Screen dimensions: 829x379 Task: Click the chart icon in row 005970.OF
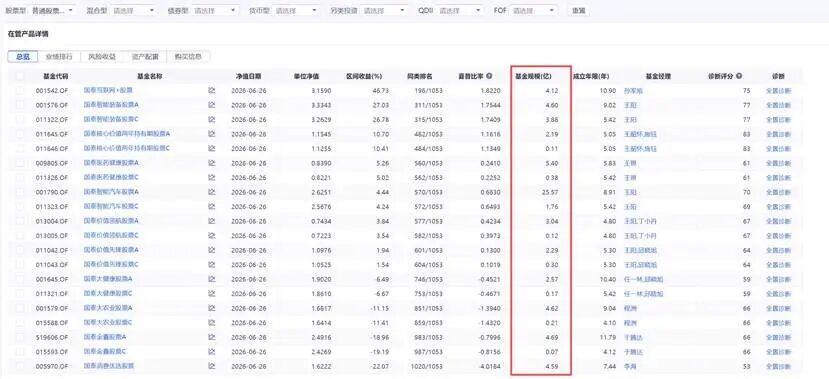coord(212,366)
